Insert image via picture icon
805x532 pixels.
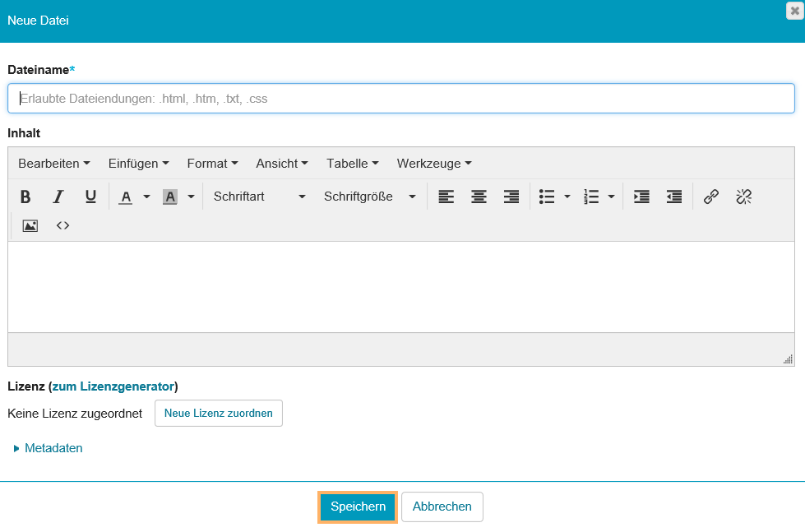click(30, 225)
